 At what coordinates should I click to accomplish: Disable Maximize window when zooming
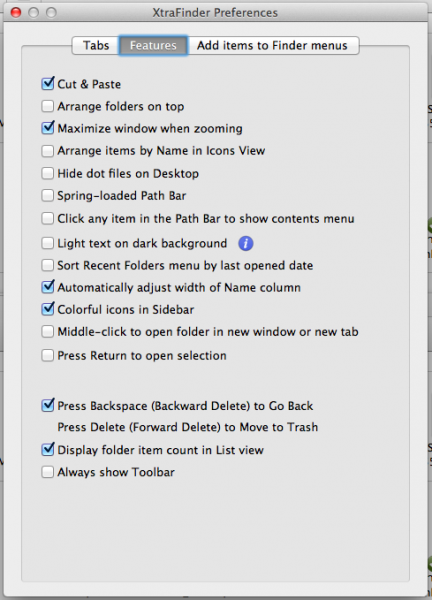click(x=47, y=128)
